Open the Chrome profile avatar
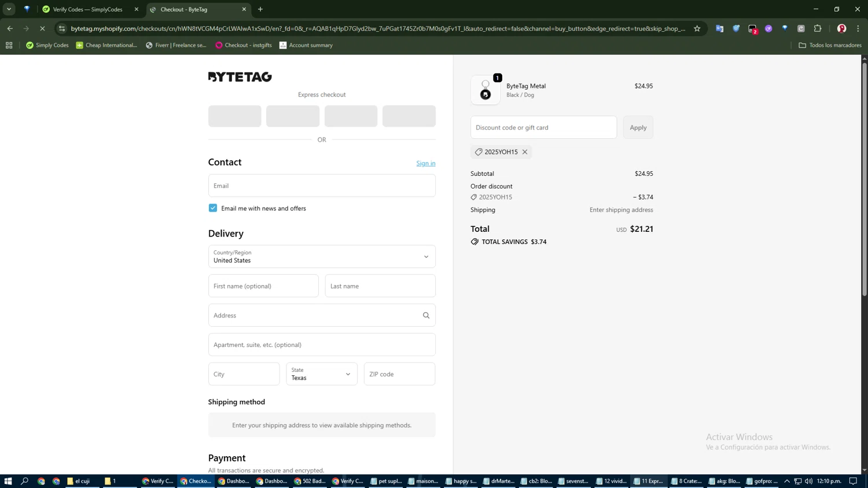The width and height of the screenshot is (868, 488). click(842, 28)
